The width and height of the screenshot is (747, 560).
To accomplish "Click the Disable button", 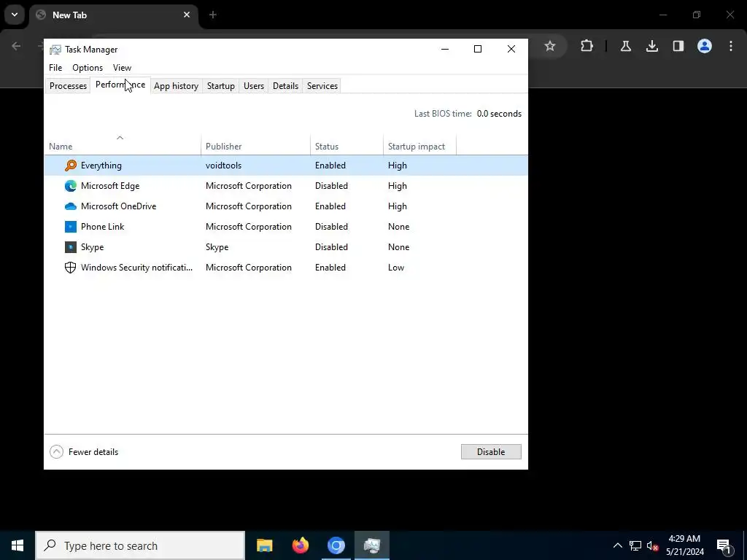I will tap(491, 452).
